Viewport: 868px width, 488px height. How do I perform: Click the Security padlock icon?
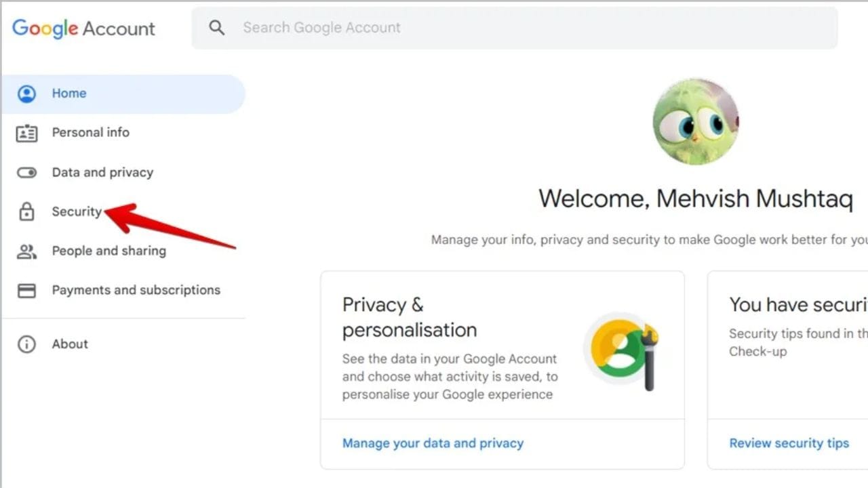[x=26, y=212]
